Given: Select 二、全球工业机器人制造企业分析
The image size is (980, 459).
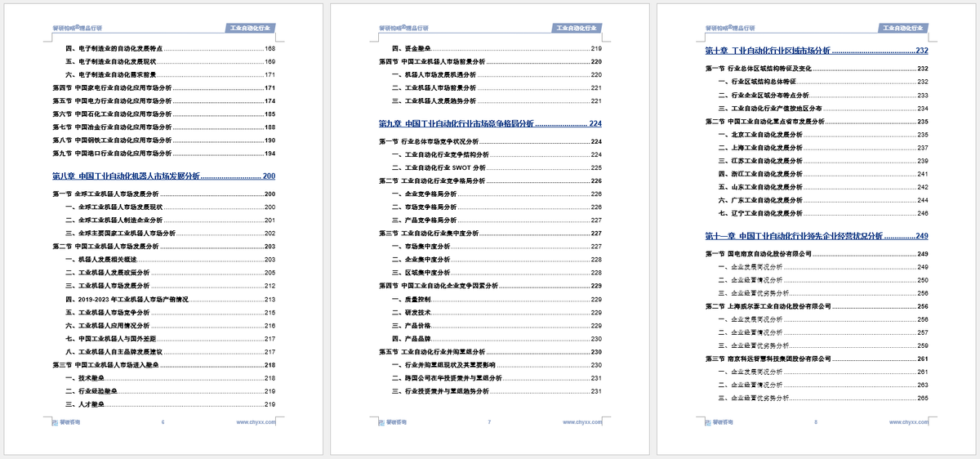Looking at the screenshot, I should click(170, 221).
